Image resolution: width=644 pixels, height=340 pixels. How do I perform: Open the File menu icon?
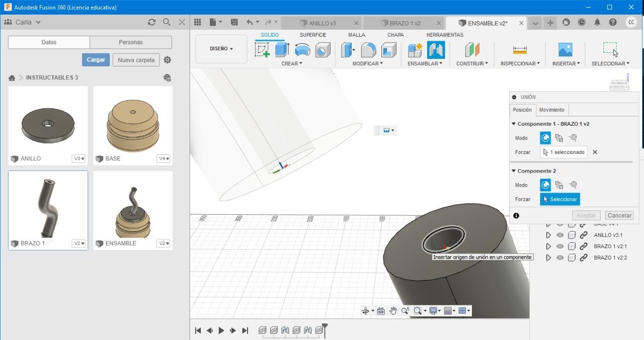coord(215,22)
